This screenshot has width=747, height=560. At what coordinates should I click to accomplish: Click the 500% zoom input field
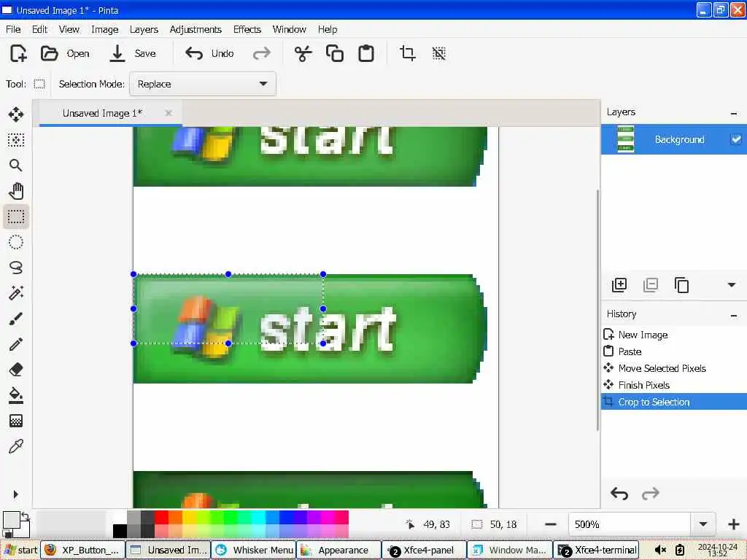coord(630,524)
